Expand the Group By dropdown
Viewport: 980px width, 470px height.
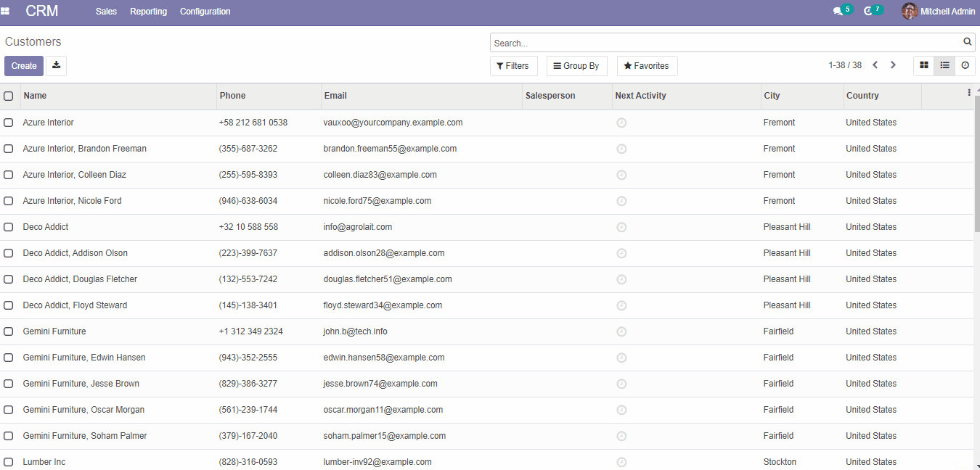point(576,66)
